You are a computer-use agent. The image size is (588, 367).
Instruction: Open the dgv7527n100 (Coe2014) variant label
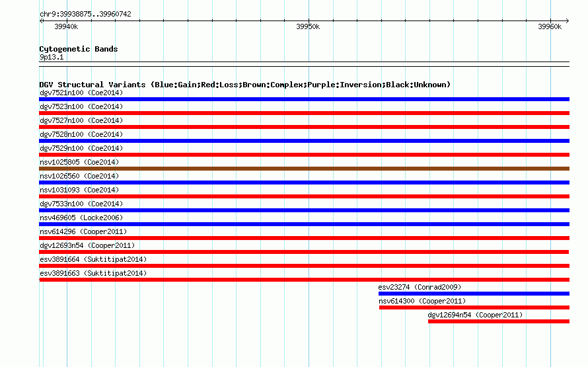coord(81,120)
